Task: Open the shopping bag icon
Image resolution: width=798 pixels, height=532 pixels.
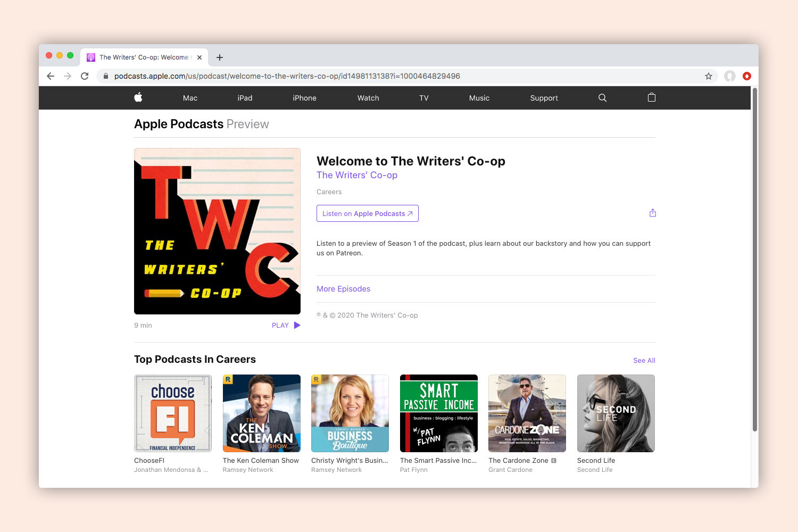Action: point(651,97)
